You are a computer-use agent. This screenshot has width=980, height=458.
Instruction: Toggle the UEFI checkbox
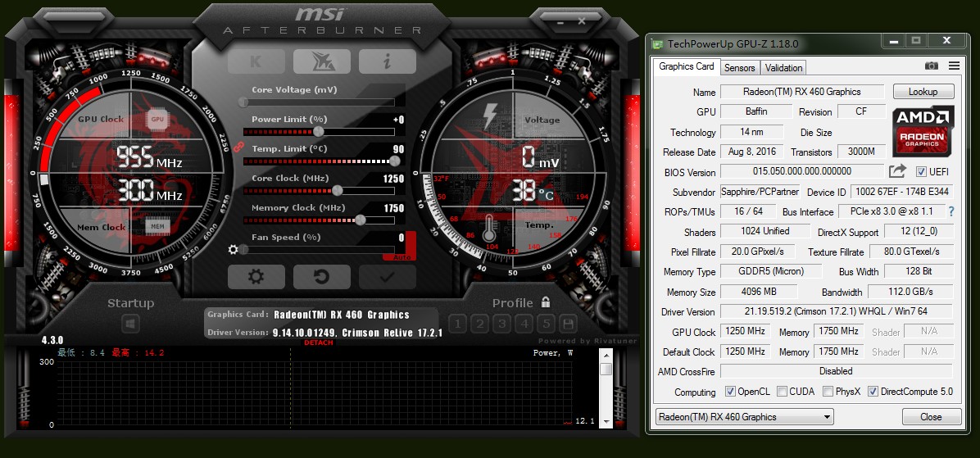tap(921, 171)
